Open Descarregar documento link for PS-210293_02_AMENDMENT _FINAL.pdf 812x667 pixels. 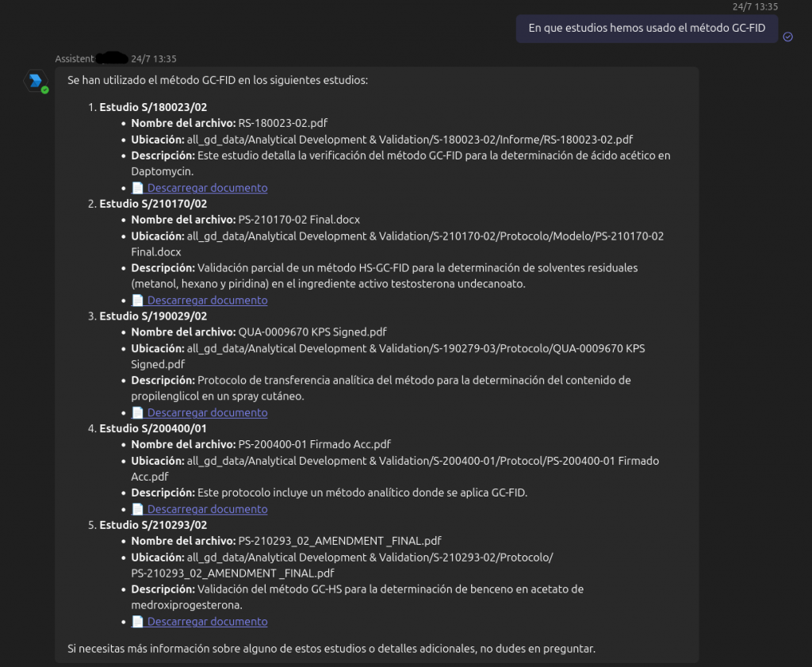click(x=207, y=621)
